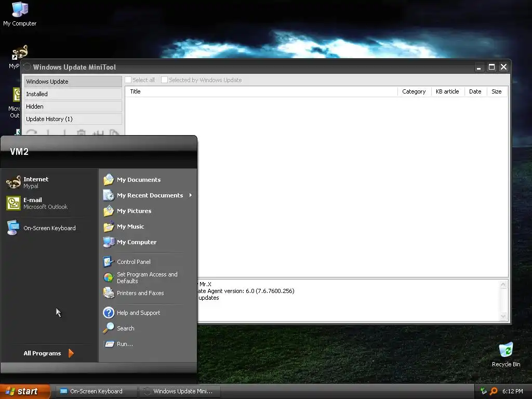Click Safely Remove Hardware tray icon
This screenshot has width=532, height=399.
[x=484, y=391]
